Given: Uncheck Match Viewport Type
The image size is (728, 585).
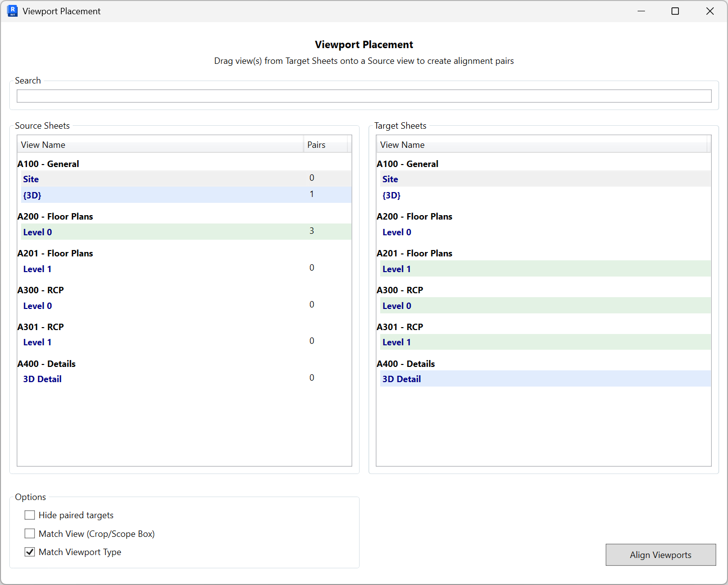Looking at the screenshot, I should 29,552.
